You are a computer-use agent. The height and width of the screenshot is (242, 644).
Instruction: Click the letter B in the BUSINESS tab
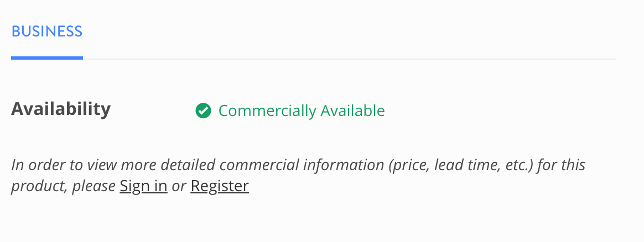[x=16, y=31]
